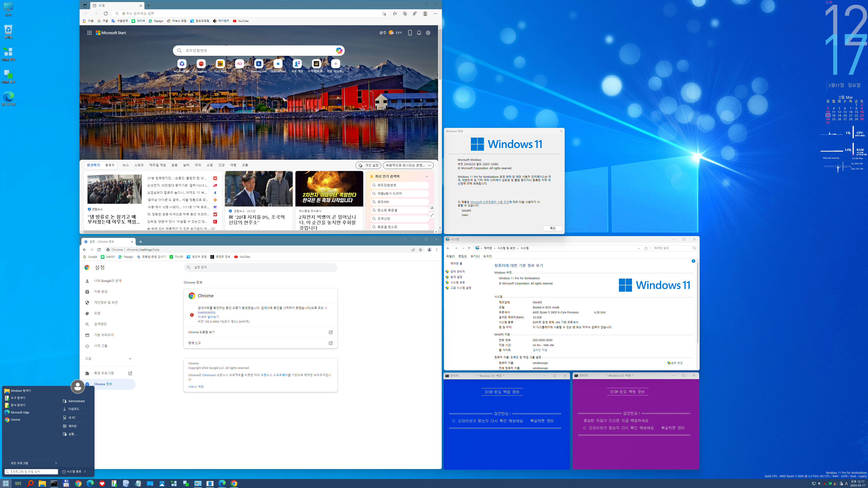
Task: Click the Copilot icon in search box
Action: click(339, 51)
